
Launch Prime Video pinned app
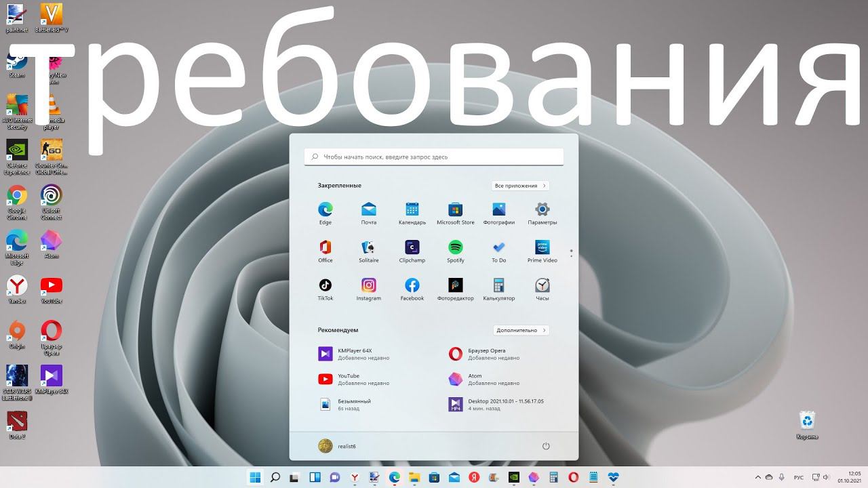[542, 251]
